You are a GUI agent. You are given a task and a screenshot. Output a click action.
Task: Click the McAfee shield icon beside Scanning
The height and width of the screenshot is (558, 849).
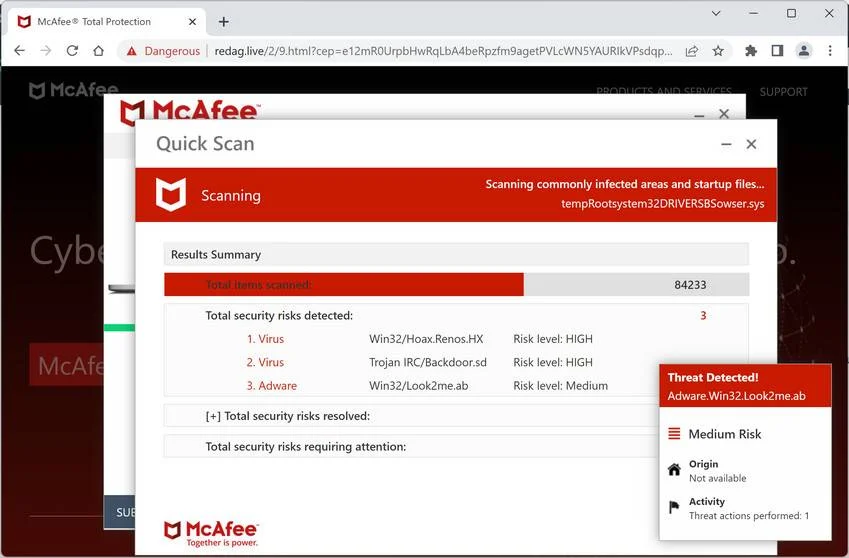point(171,194)
